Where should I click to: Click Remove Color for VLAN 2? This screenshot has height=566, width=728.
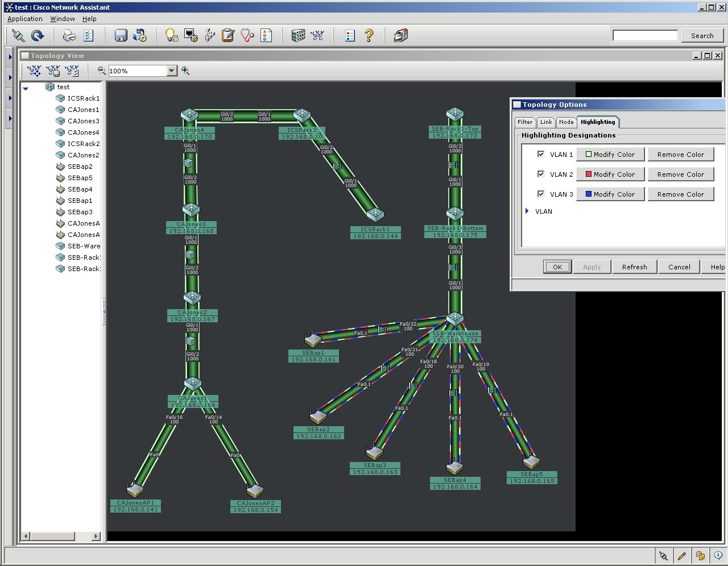click(681, 174)
